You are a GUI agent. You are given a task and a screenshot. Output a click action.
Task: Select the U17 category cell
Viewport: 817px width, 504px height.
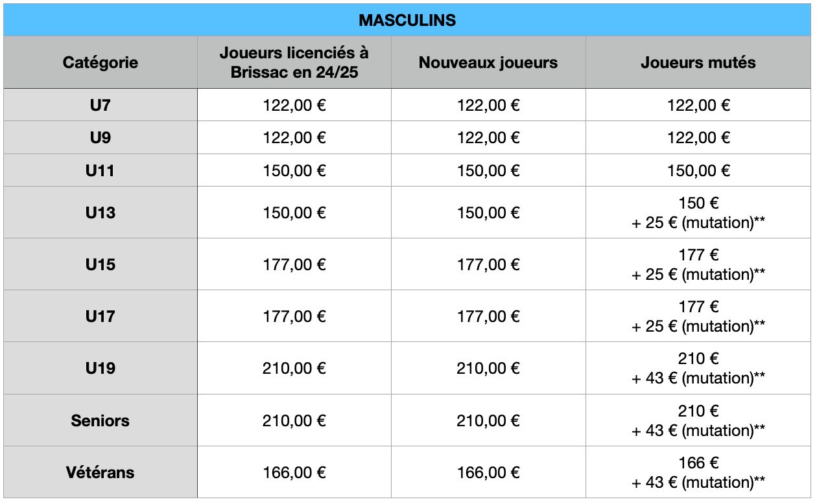tap(101, 316)
